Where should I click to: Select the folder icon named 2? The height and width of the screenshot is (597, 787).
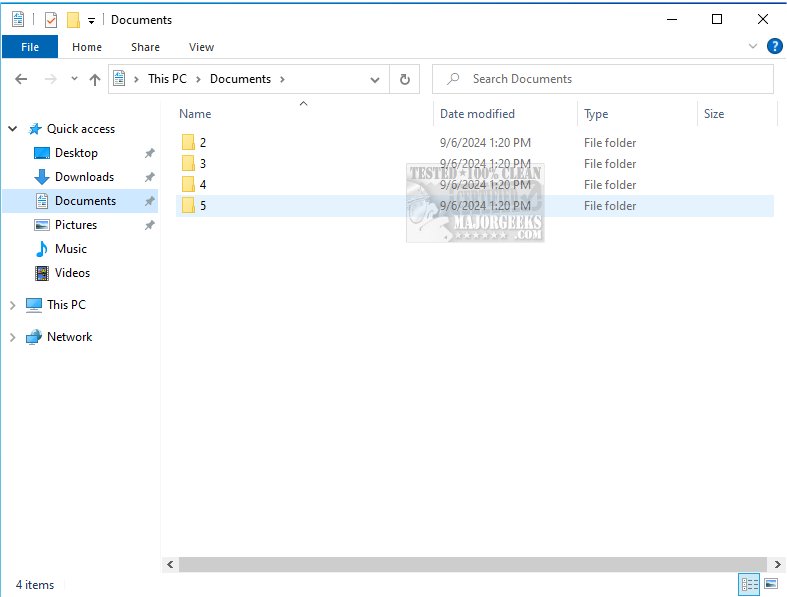(x=188, y=143)
